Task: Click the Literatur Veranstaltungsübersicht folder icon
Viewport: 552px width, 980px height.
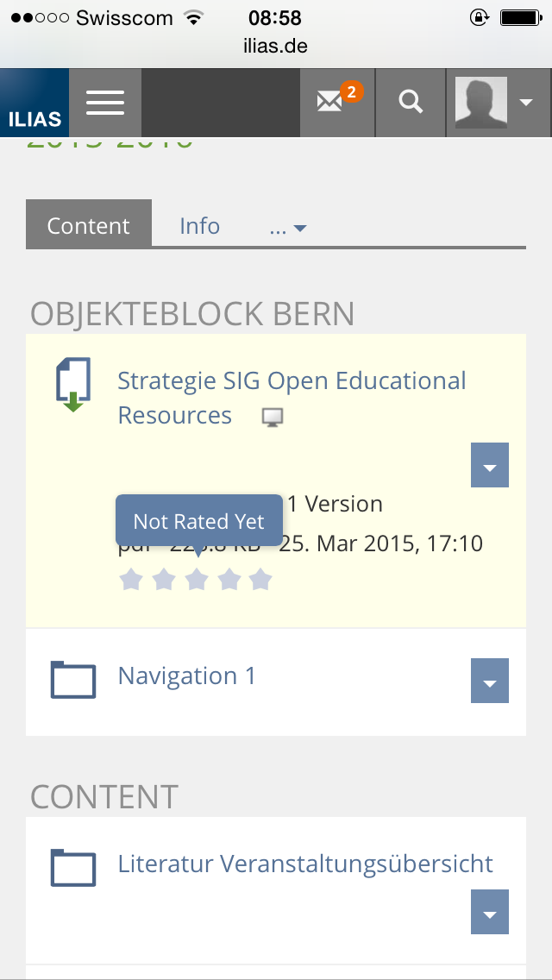Action: click(x=72, y=868)
